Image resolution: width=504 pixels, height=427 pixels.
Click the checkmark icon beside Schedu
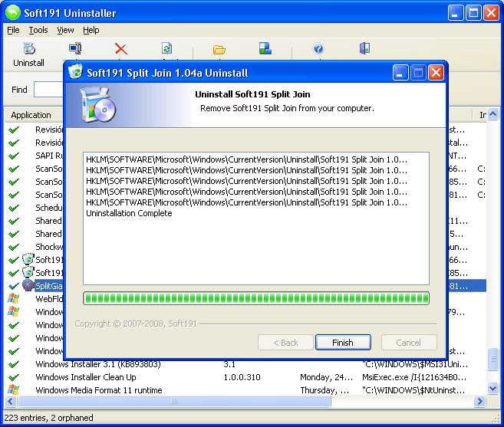(14, 208)
